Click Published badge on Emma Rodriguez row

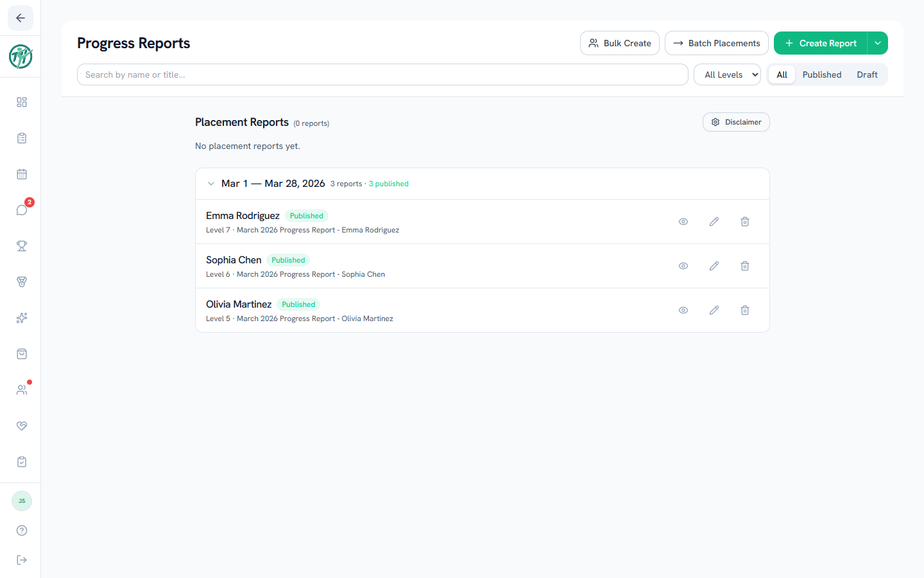click(307, 216)
